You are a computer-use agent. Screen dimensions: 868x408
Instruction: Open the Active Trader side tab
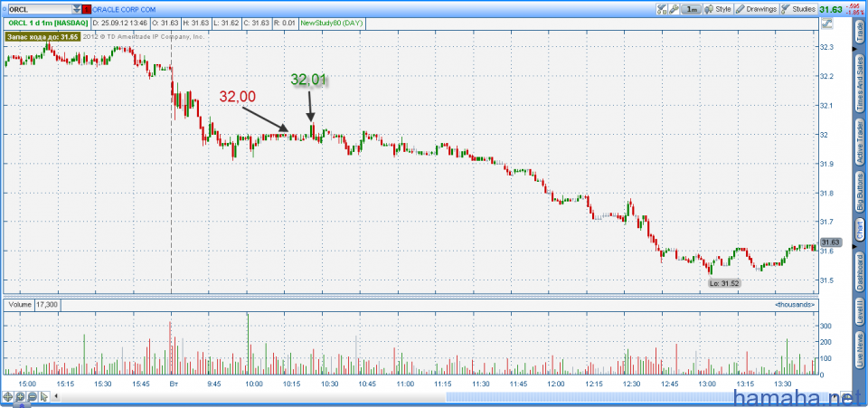(860, 140)
